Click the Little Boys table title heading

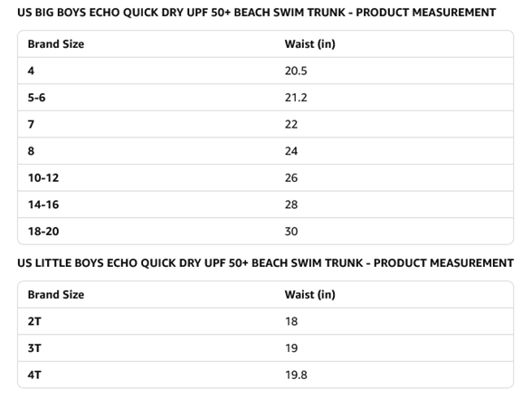coord(265,263)
